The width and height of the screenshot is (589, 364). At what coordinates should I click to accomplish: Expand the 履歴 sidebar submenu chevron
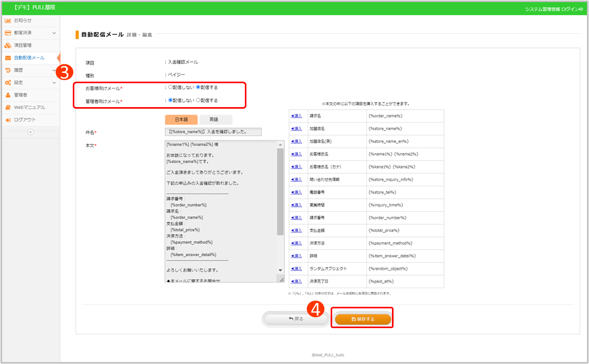[54, 70]
